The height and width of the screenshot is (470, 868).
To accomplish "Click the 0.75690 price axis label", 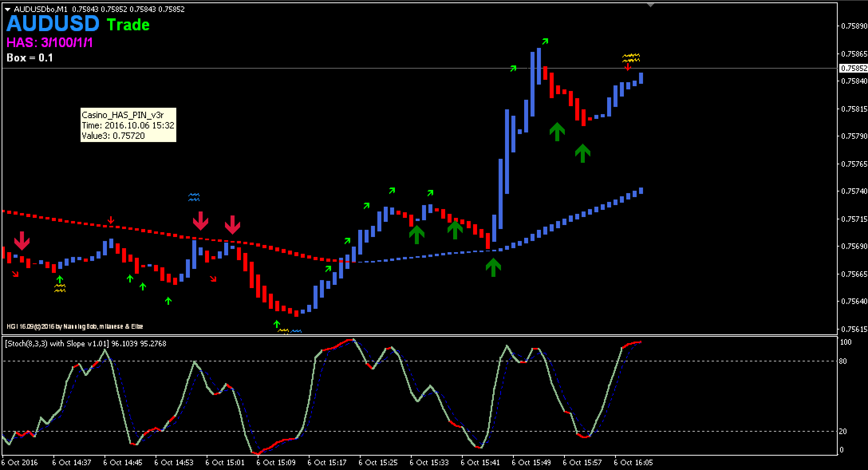I will pos(854,247).
